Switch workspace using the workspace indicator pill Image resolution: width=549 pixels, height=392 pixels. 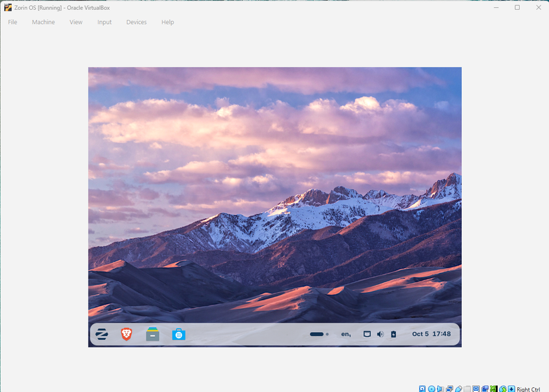[319, 334]
